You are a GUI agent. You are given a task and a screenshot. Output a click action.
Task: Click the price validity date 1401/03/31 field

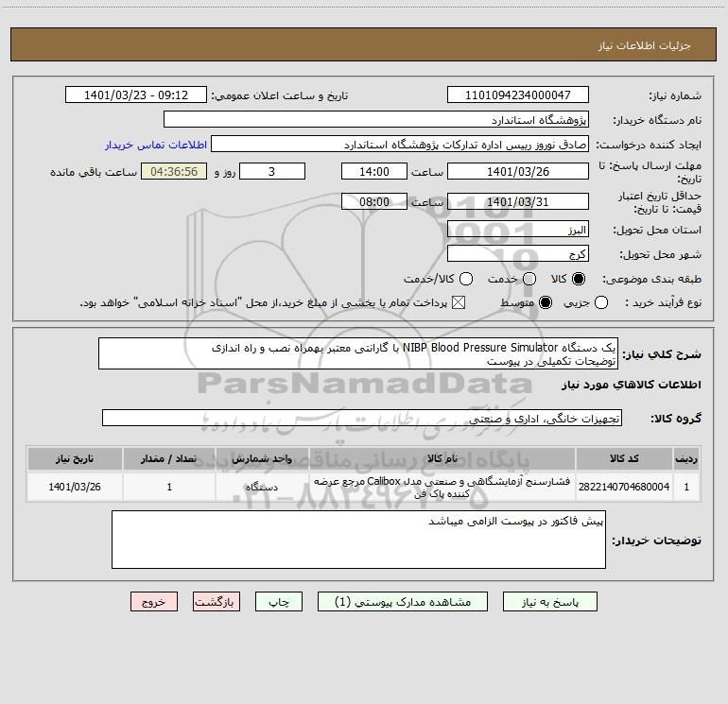click(518, 201)
